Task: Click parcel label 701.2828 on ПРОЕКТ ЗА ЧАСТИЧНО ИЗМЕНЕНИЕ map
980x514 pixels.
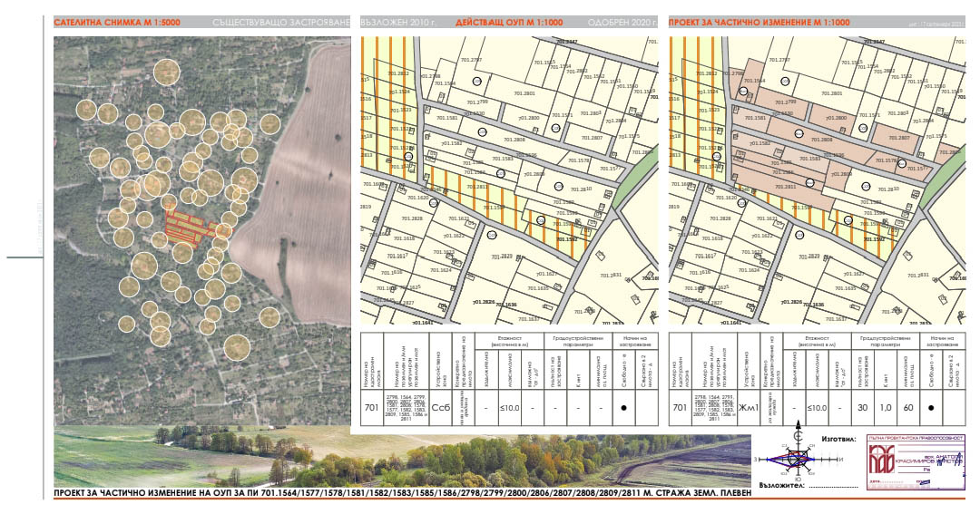Action: click(720, 218)
